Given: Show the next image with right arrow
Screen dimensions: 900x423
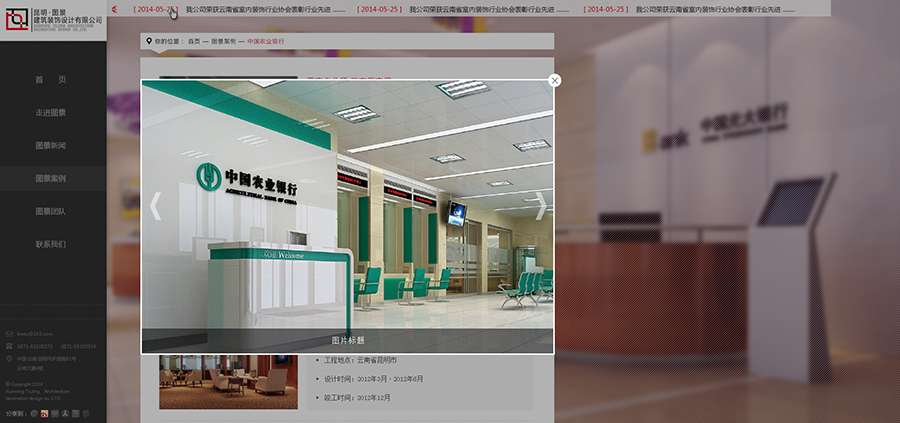Looking at the screenshot, I should (541, 206).
